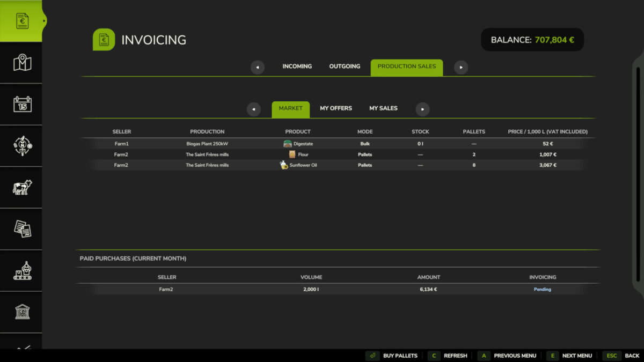Click the Volume column header
The image size is (644, 362).
click(x=311, y=277)
